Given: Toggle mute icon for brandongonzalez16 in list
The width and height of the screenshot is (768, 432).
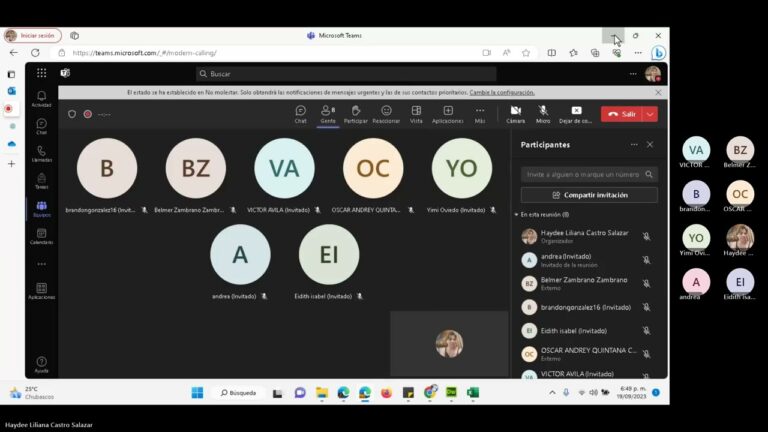Looking at the screenshot, I should pos(646,307).
